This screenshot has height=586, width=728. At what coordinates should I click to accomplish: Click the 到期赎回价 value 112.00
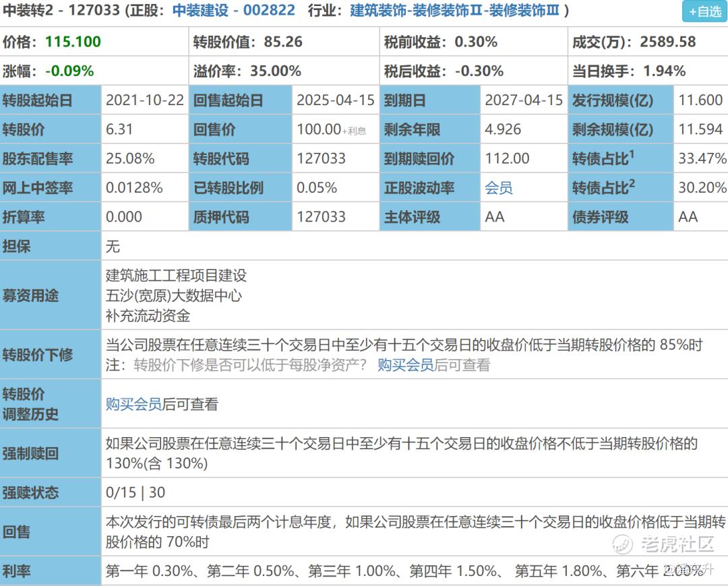(x=507, y=159)
